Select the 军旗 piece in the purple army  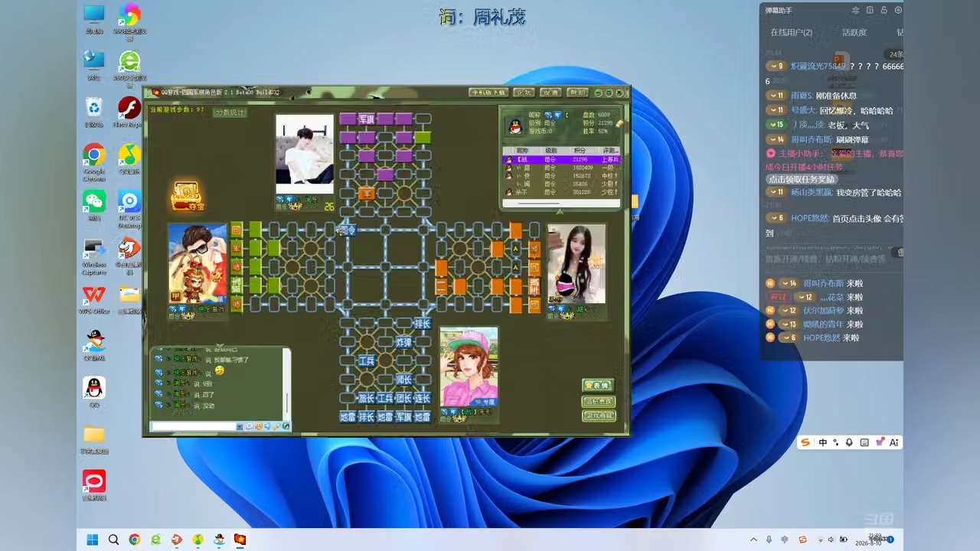[366, 119]
